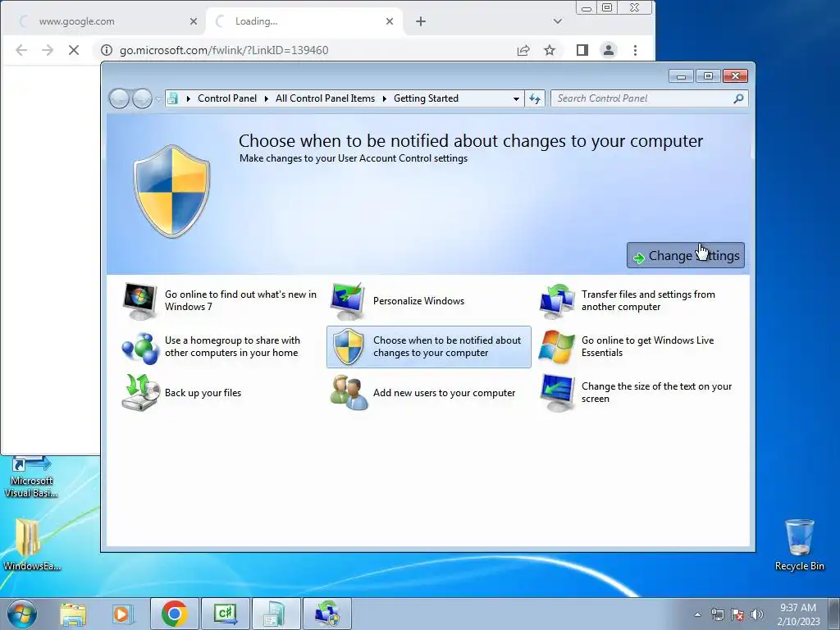Click the share page icon in Chrome

pos(523,50)
